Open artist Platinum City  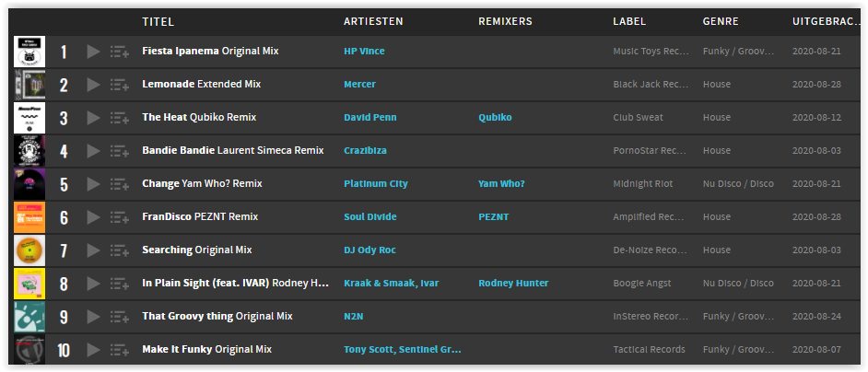(x=376, y=184)
